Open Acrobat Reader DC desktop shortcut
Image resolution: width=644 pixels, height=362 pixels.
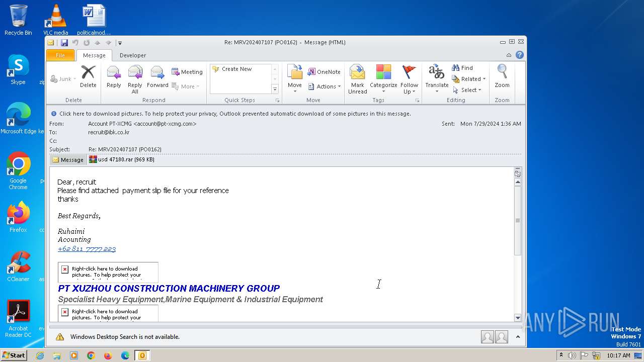(x=18, y=319)
